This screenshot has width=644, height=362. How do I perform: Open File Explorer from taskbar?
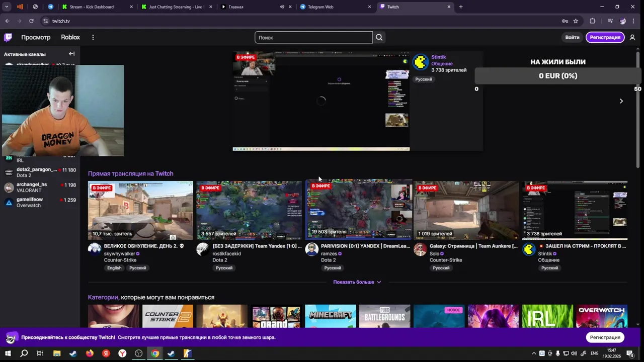click(57, 353)
